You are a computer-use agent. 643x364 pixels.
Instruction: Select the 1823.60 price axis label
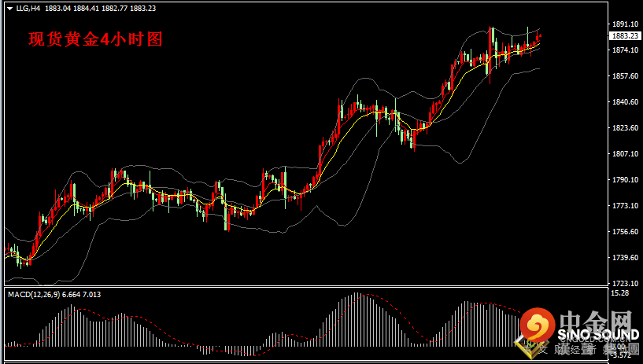[x=625, y=127]
